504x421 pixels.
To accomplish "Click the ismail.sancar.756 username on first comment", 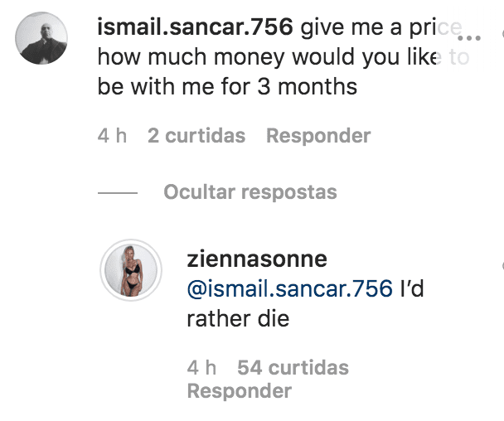I will [195, 27].
